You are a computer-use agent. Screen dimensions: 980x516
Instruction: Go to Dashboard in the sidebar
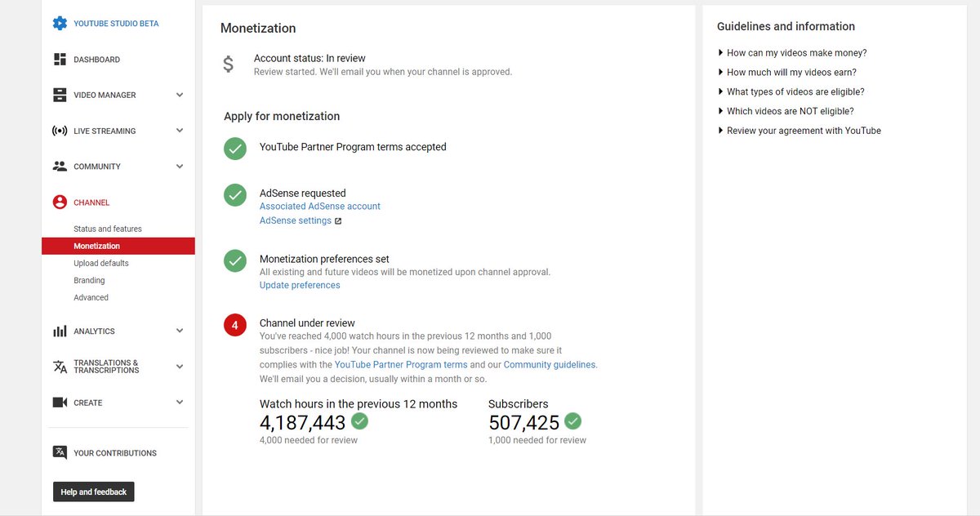click(x=96, y=60)
